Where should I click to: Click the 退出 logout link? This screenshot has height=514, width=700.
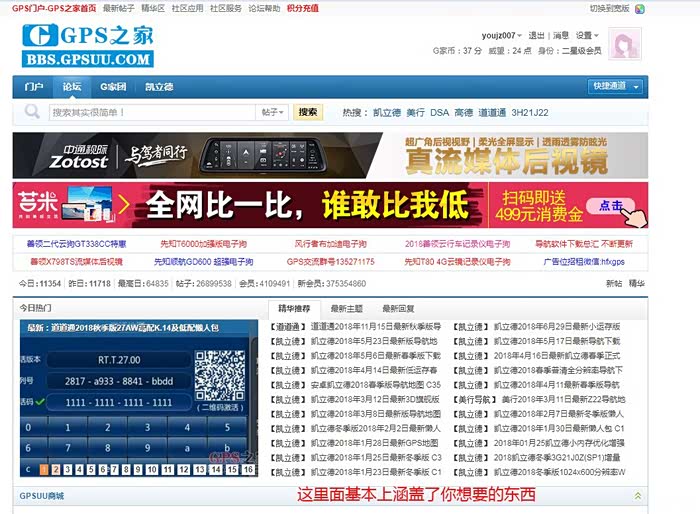tap(537, 35)
